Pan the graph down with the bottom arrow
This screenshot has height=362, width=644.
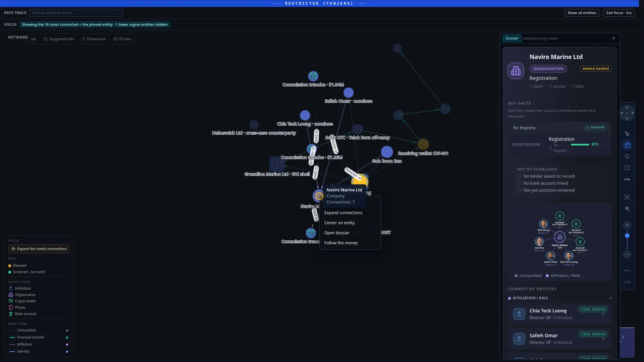[x=627, y=119]
